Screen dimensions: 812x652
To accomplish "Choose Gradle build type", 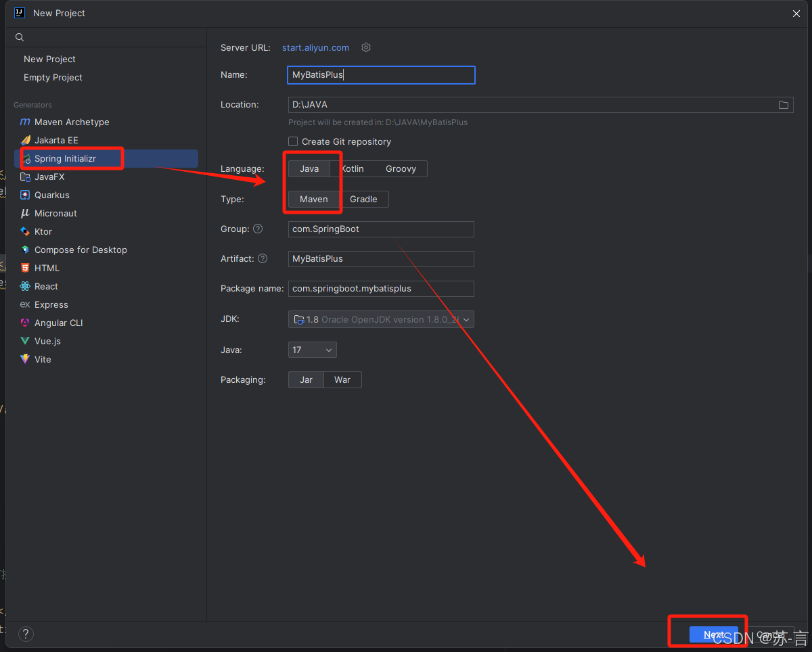I will [x=363, y=199].
